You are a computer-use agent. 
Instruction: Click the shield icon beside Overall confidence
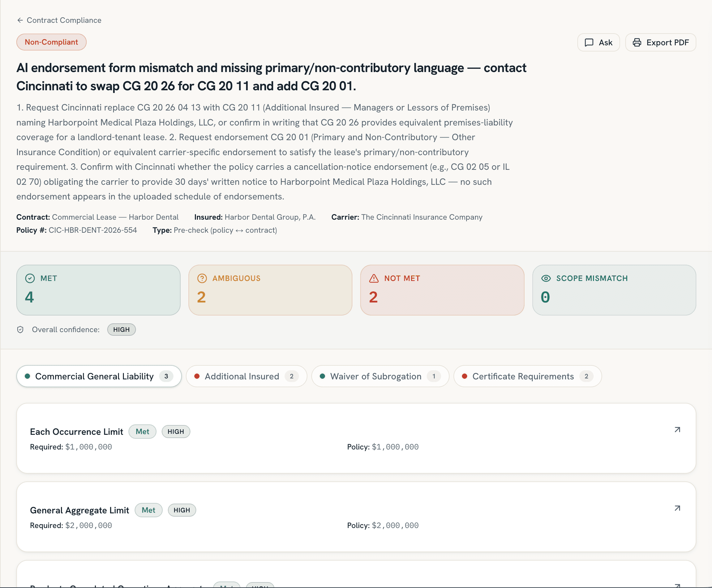coord(20,330)
